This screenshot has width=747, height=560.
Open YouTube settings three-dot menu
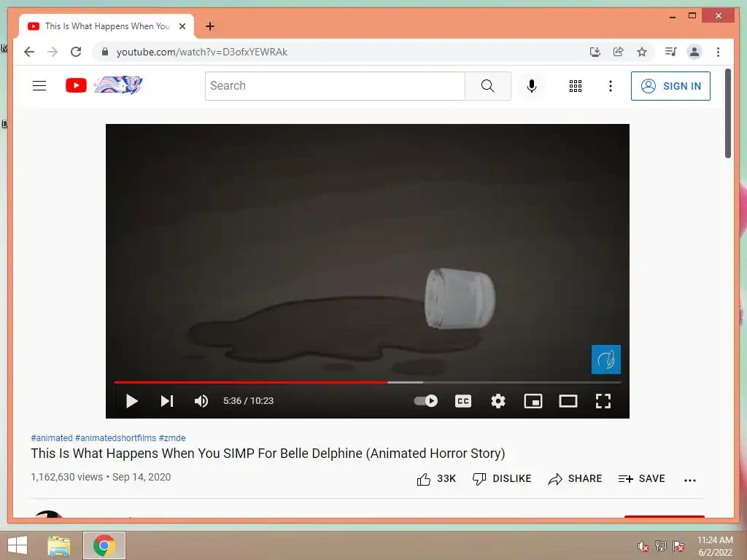coord(611,86)
